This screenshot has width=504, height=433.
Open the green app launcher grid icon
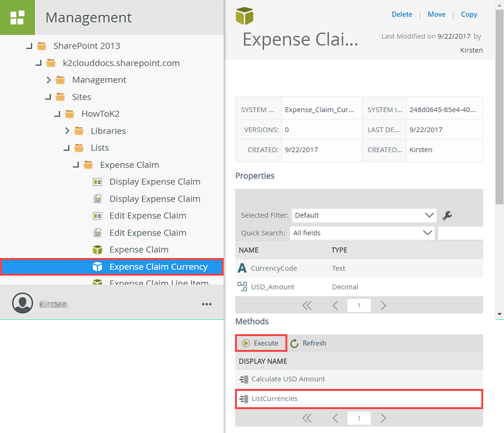tap(17, 17)
